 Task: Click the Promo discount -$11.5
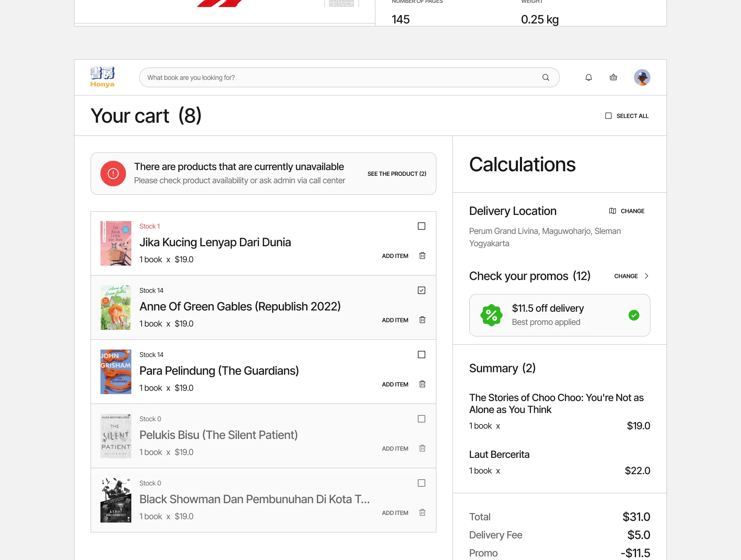coord(636,553)
